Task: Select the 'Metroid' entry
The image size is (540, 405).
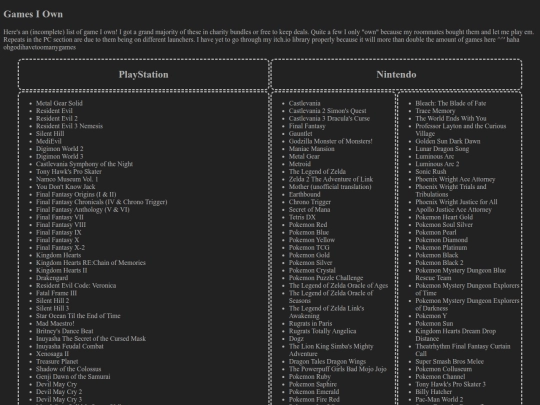Action: [x=300, y=164]
